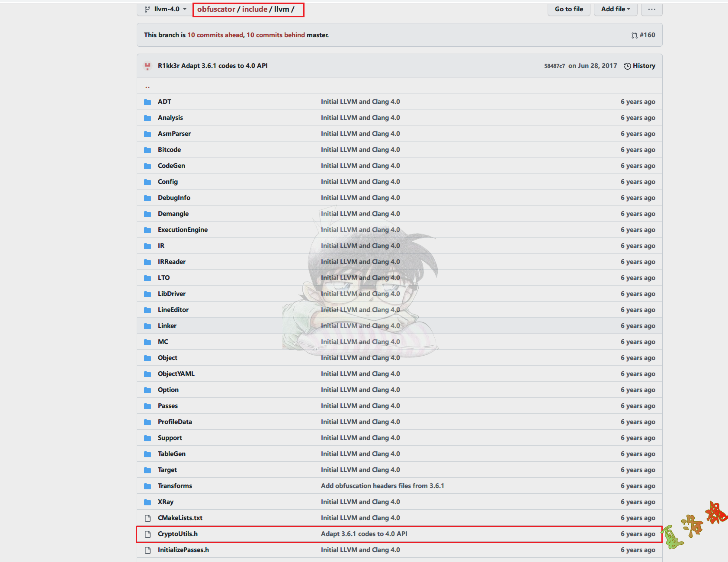Click the IRReader folder icon
Screen dimensions: 728x562
tap(148, 262)
